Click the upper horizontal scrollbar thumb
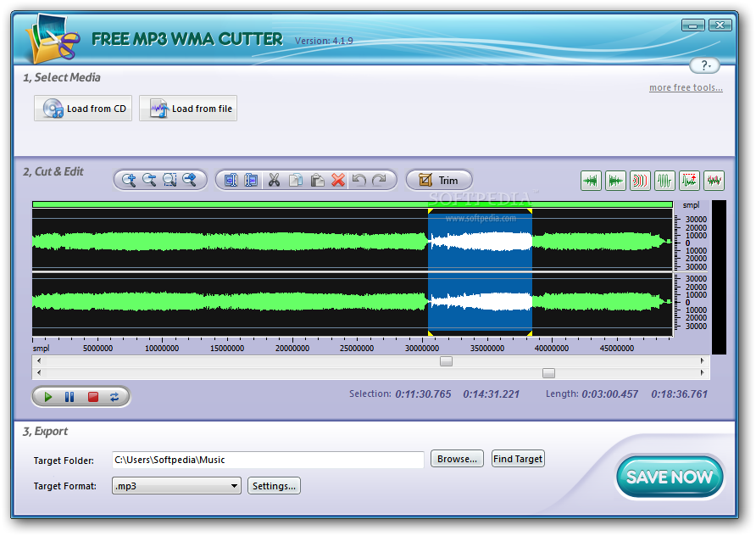 point(446,361)
